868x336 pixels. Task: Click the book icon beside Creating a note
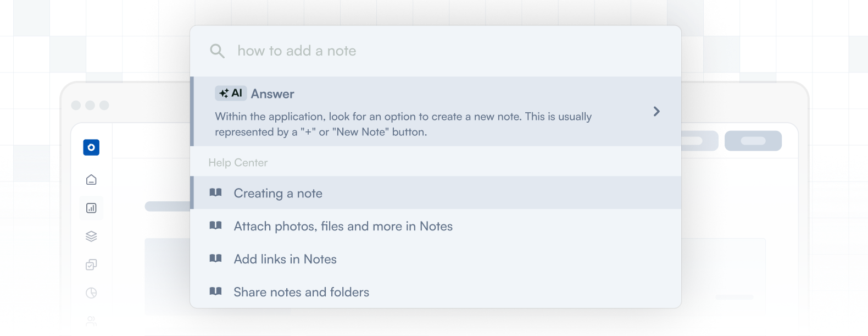[x=216, y=192]
